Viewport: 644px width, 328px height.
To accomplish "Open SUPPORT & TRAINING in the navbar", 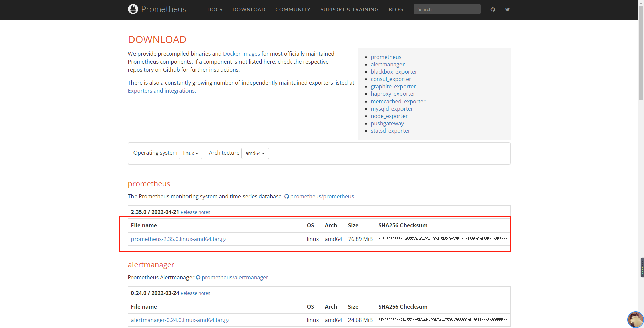I will click(x=349, y=9).
